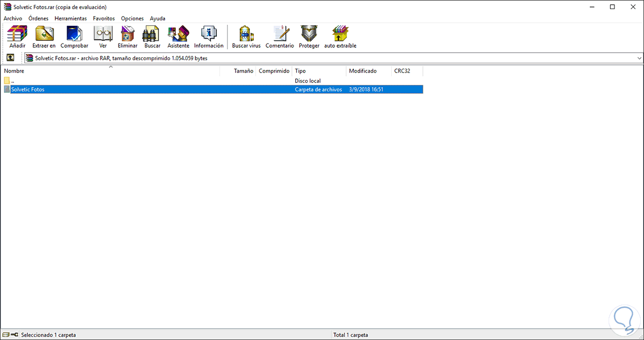The width and height of the screenshot is (644, 340).
Task: Click the 'Disco local' type cell
Action: pyautogui.click(x=308, y=81)
